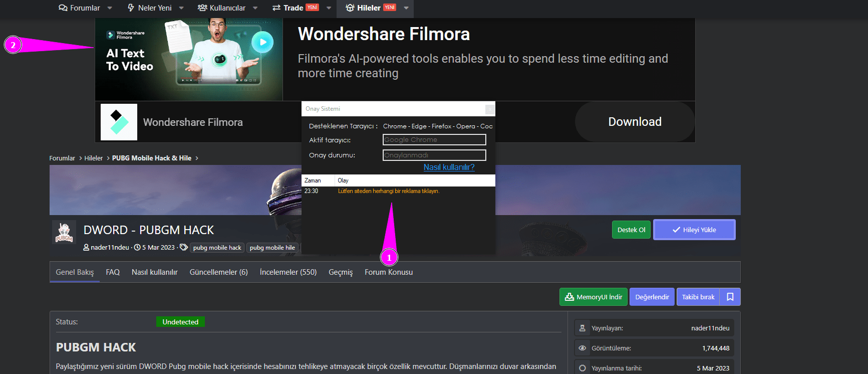This screenshot has width=868, height=374.
Task: Click the Olay column header
Action: point(415,180)
